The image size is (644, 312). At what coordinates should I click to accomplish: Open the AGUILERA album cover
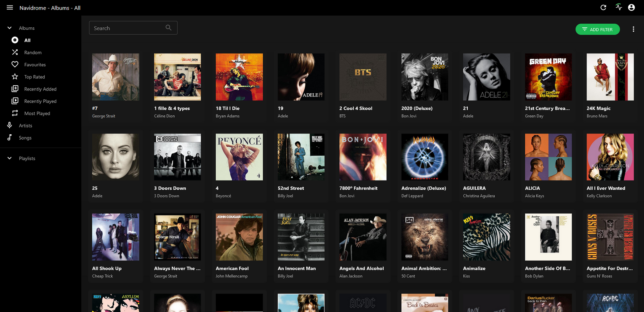487,157
